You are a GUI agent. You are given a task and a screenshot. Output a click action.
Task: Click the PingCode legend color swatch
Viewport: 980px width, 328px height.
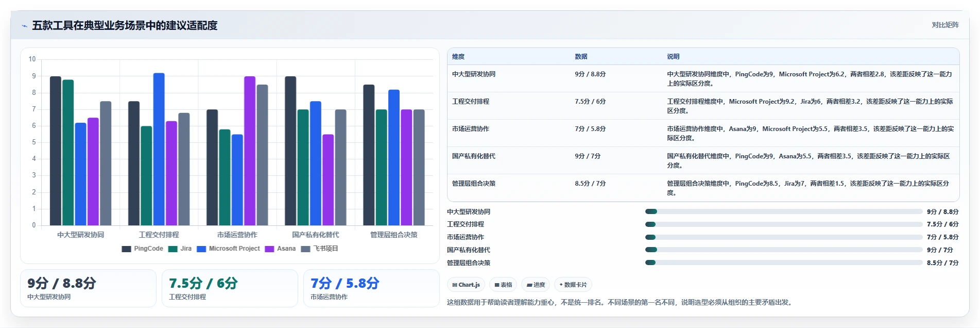(x=126, y=249)
